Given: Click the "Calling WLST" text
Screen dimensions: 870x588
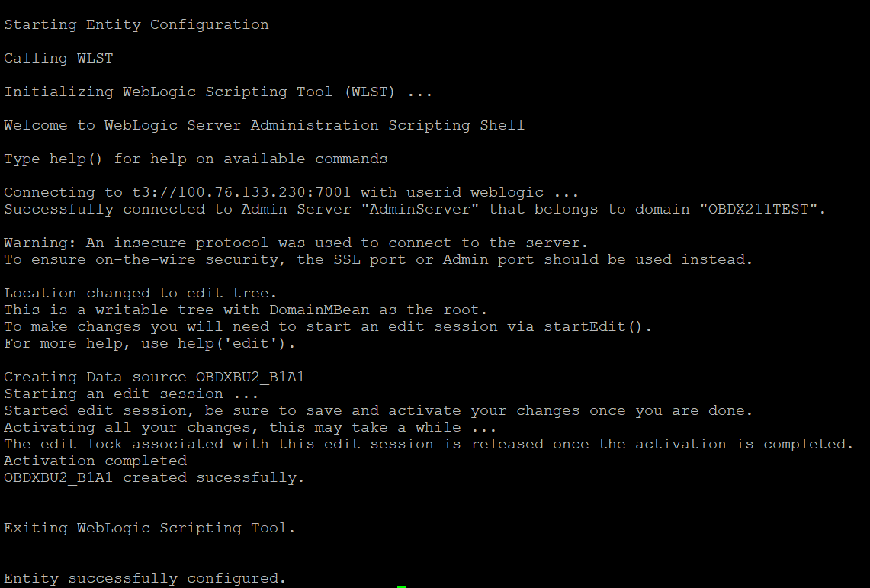Looking at the screenshot, I should tap(59, 58).
